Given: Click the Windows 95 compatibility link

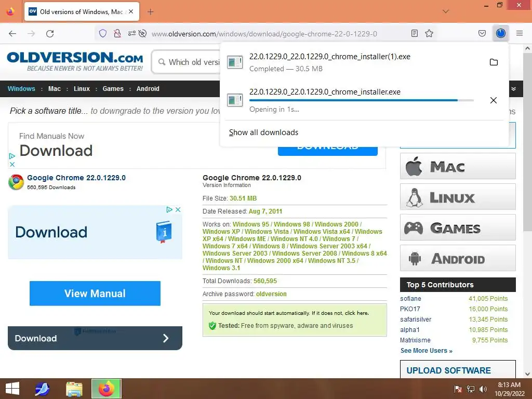Looking at the screenshot, I should click(251, 224).
